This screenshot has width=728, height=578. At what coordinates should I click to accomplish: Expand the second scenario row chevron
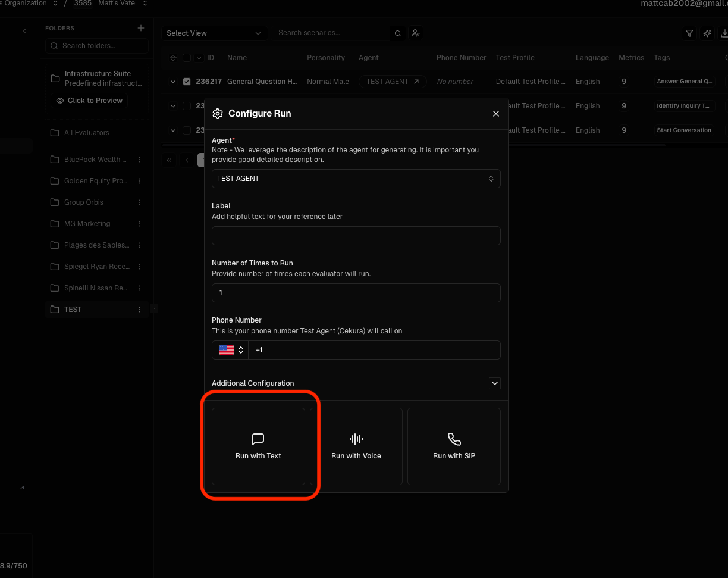(x=173, y=106)
